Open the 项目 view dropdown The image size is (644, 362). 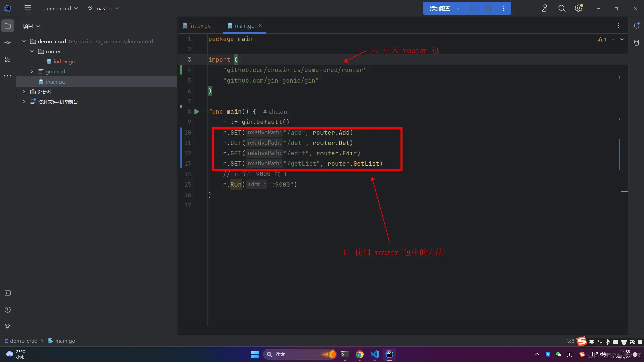[31, 26]
